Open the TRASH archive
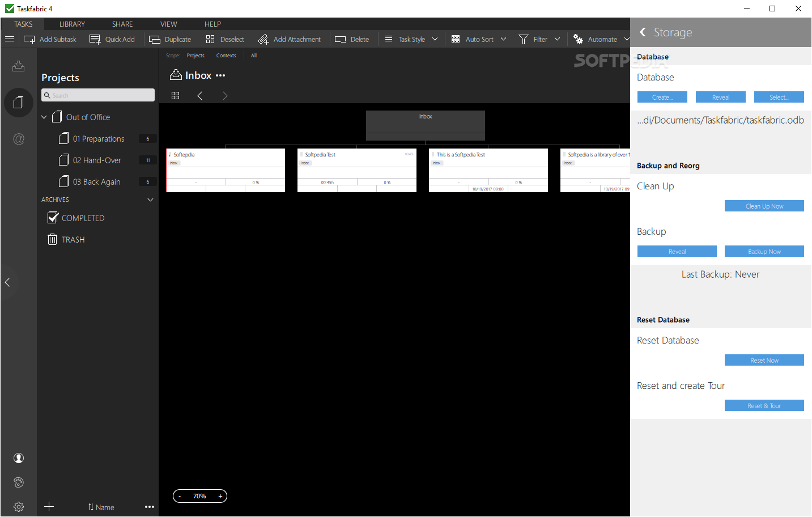The width and height of the screenshot is (812, 517). click(x=66, y=239)
